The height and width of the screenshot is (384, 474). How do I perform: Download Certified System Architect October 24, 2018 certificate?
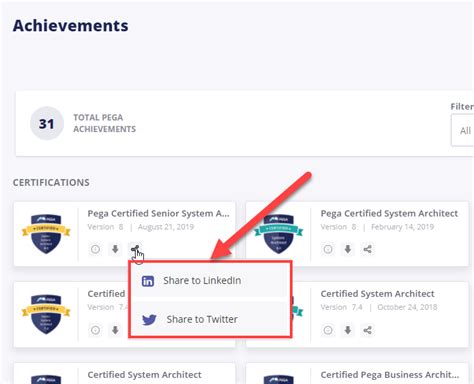tap(348, 330)
